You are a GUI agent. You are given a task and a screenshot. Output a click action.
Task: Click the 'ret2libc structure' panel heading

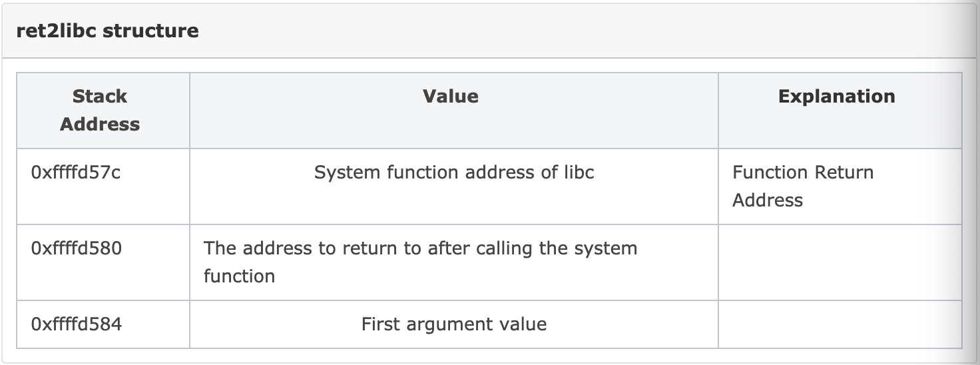click(x=108, y=31)
